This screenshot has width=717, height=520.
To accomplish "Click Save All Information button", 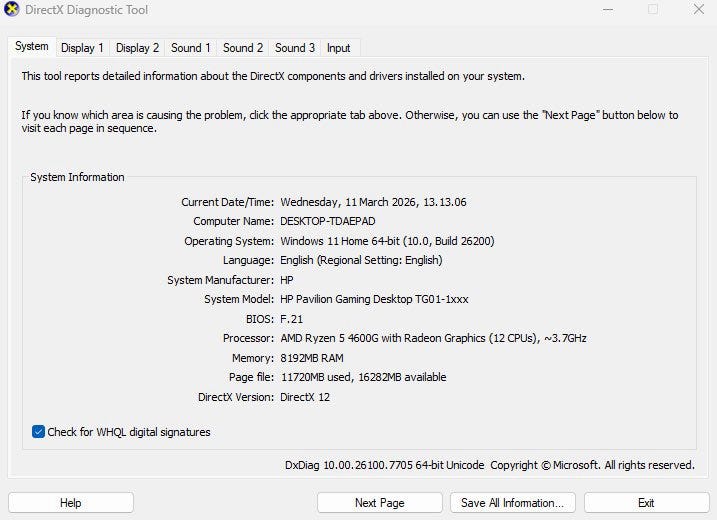I will pyautogui.click(x=513, y=503).
